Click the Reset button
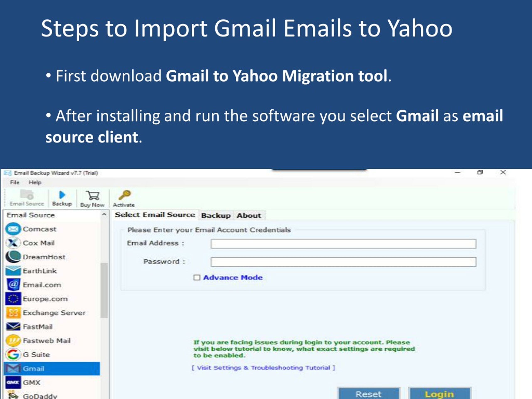The height and width of the screenshot is (399, 532). [x=368, y=394]
